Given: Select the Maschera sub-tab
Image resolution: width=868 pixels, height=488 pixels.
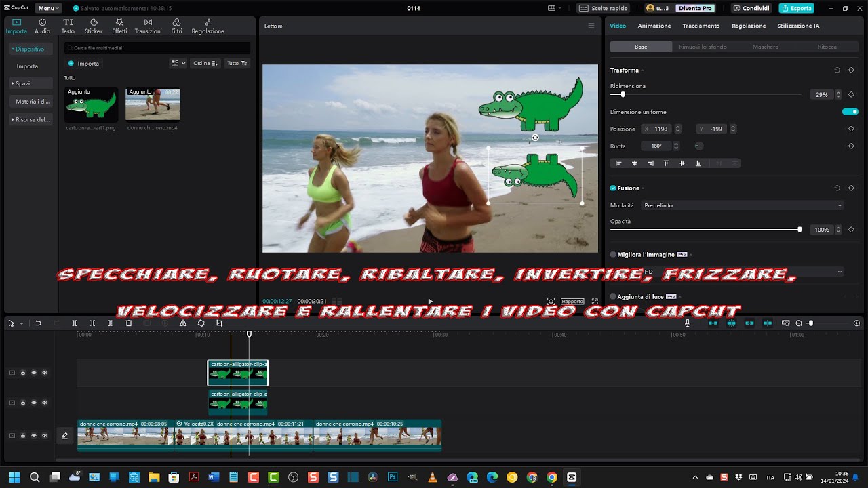Looking at the screenshot, I should tap(766, 47).
